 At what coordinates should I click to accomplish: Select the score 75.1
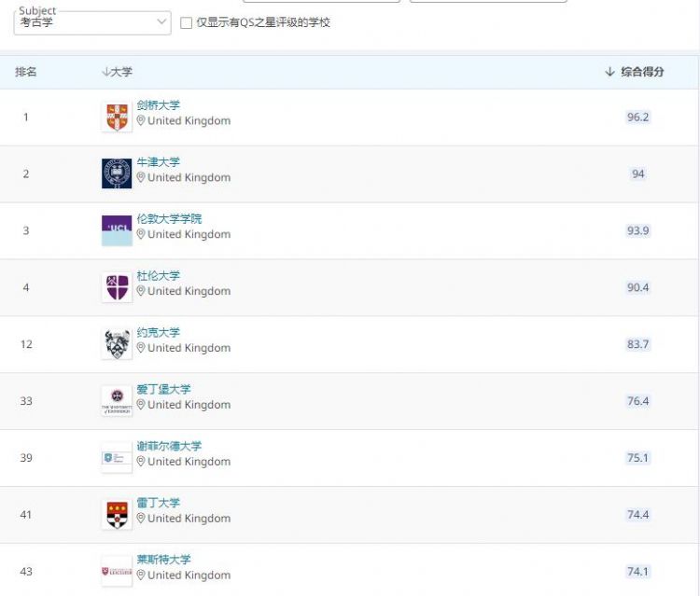638,458
